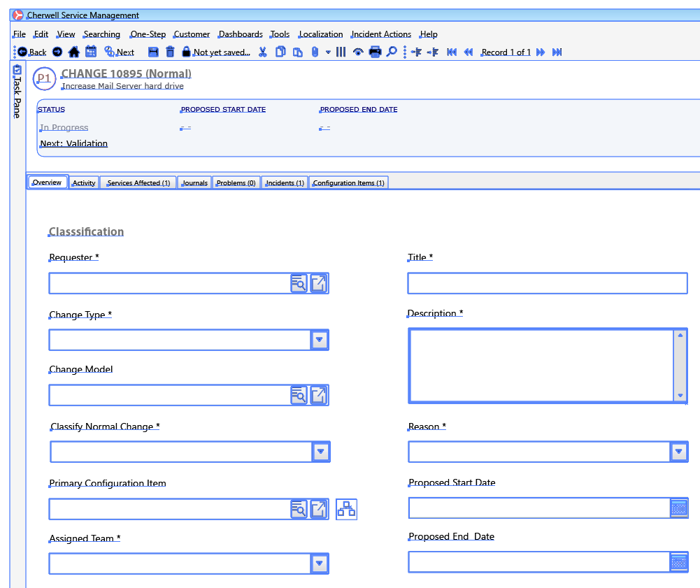The height and width of the screenshot is (588, 700).
Task: Save the record with the floppy disk icon
Action: click(153, 52)
